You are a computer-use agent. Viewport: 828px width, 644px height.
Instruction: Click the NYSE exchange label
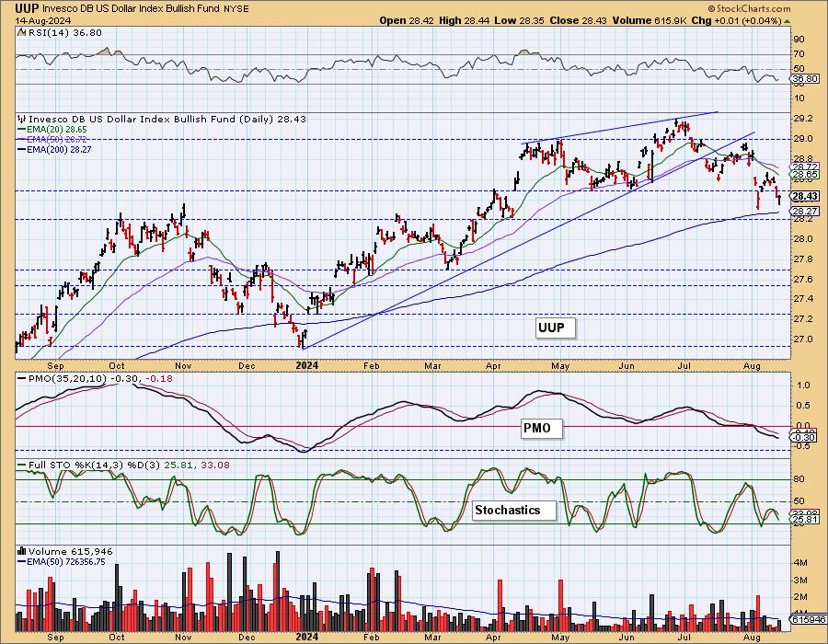[x=236, y=9]
